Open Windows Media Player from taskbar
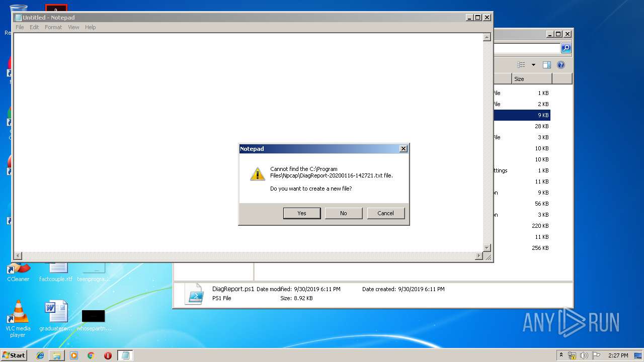The width and height of the screenshot is (644, 362). (x=74, y=355)
